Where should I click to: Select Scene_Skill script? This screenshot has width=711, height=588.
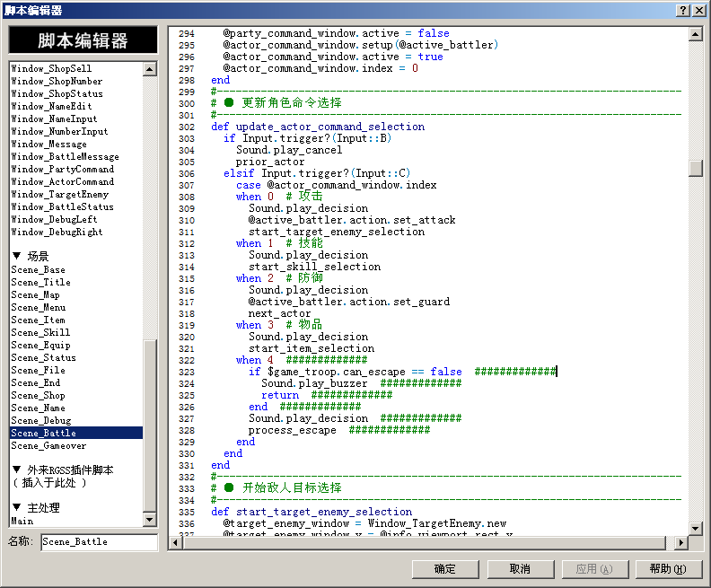40,333
